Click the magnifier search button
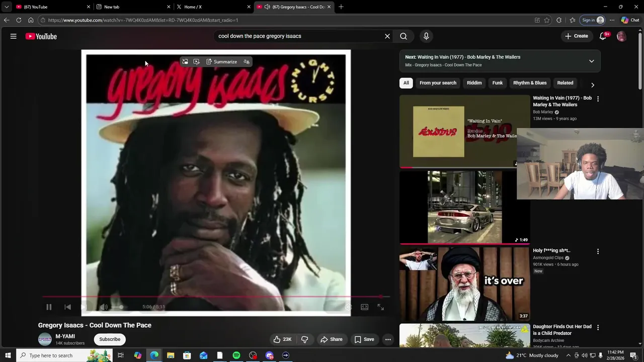 pos(404,36)
